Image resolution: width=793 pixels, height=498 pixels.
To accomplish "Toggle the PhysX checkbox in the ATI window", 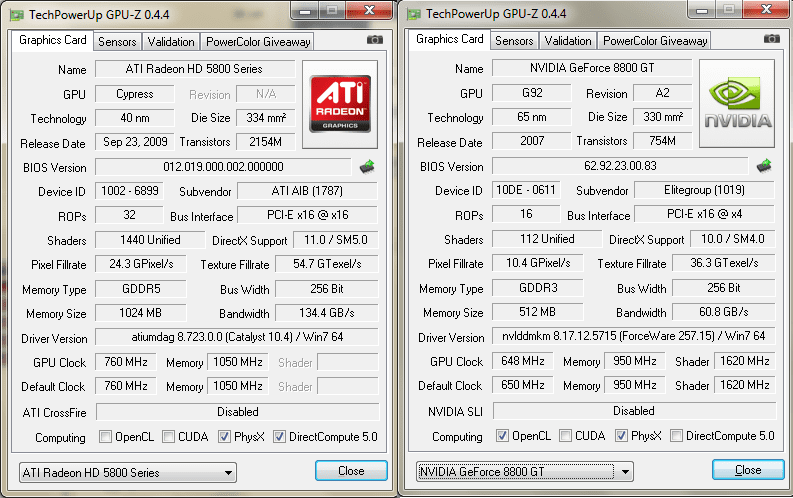I will [x=225, y=436].
